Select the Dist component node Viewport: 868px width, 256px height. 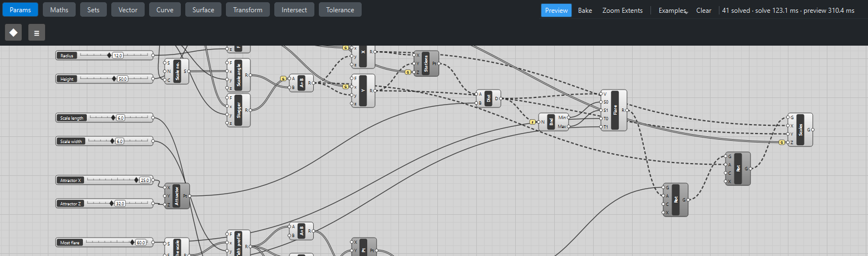[x=489, y=99]
